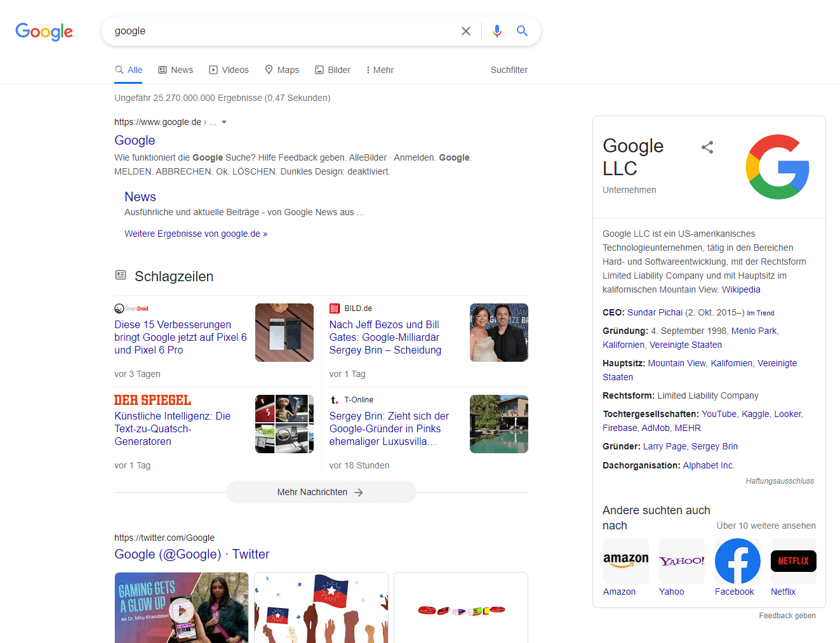Click the BILD.de source icon

[335, 308]
